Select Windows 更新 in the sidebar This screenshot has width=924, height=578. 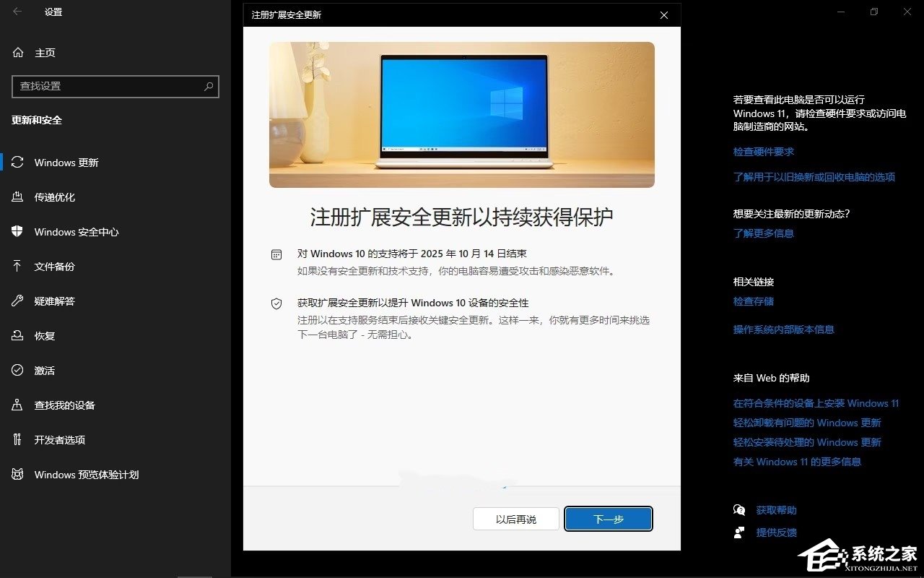click(x=65, y=162)
